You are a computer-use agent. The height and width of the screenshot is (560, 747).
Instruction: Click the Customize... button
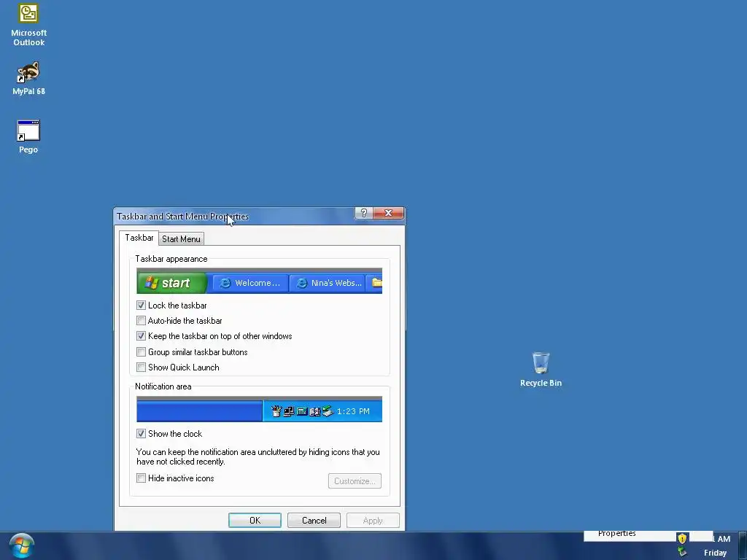point(355,481)
